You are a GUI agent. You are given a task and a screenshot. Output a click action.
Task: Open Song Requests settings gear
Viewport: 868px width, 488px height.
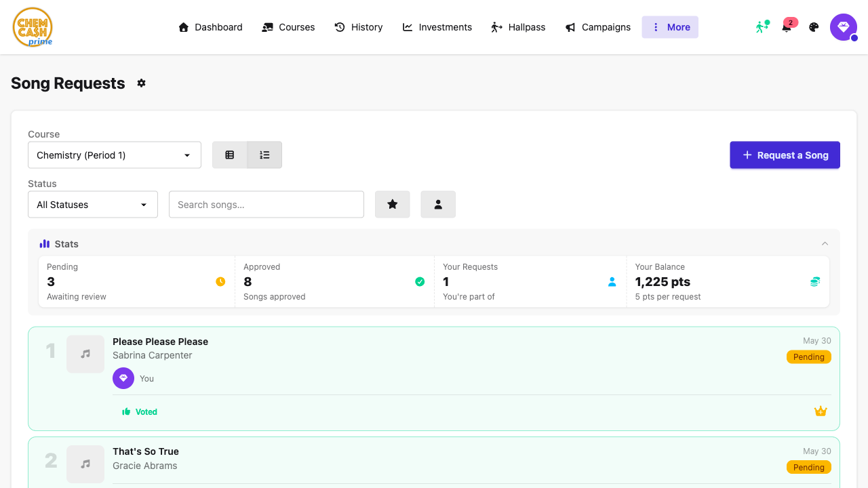[141, 83]
